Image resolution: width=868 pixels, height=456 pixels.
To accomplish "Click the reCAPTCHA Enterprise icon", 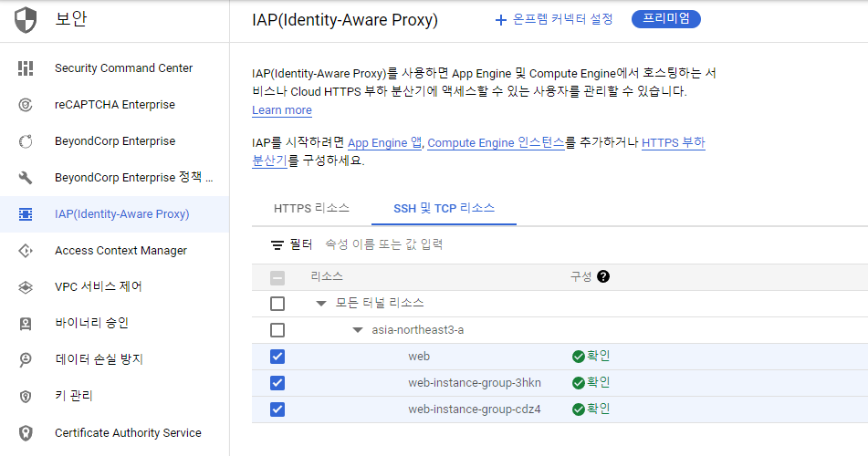I will (x=26, y=105).
